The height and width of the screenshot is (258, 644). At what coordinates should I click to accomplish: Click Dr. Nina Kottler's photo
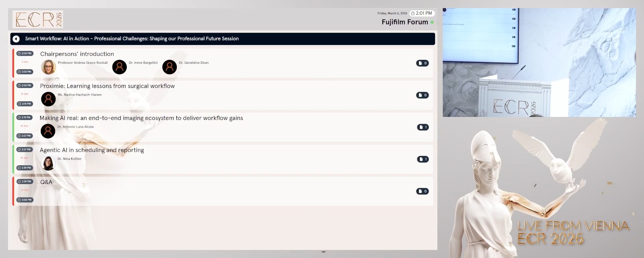[48, 163]
